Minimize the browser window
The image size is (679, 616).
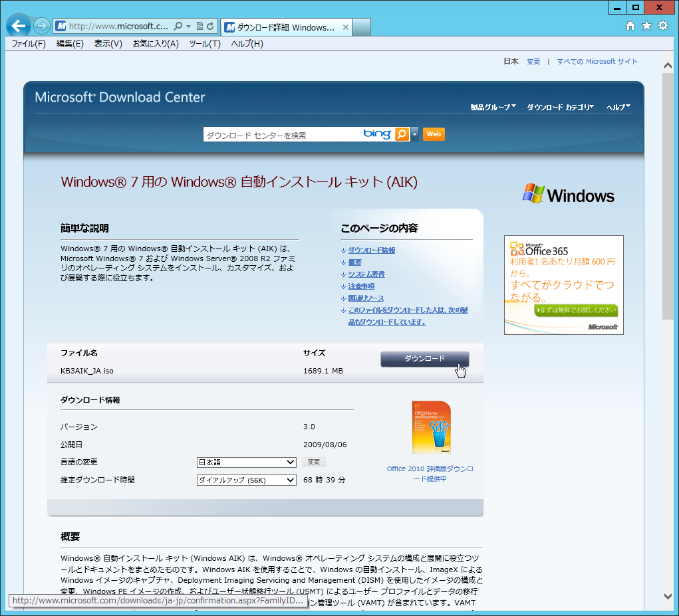[617, 7]
